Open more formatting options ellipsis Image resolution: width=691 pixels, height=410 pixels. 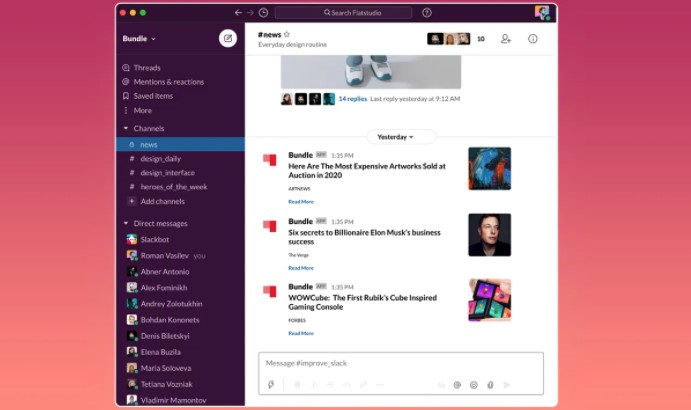[380, 384]
